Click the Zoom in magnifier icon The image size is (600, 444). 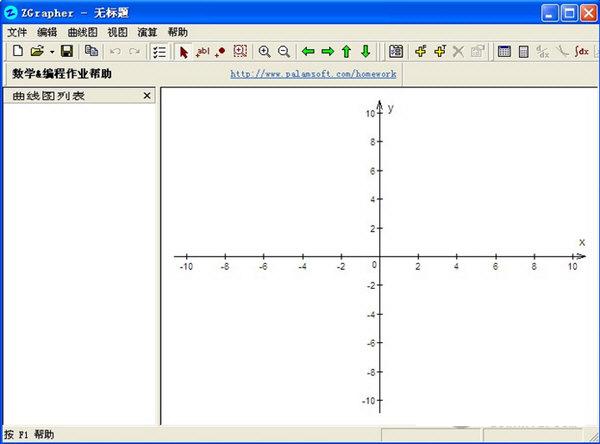pos(265,51)
